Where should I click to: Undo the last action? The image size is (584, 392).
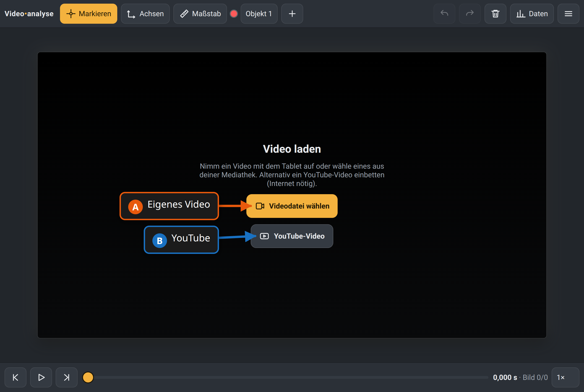pos(444,14)
